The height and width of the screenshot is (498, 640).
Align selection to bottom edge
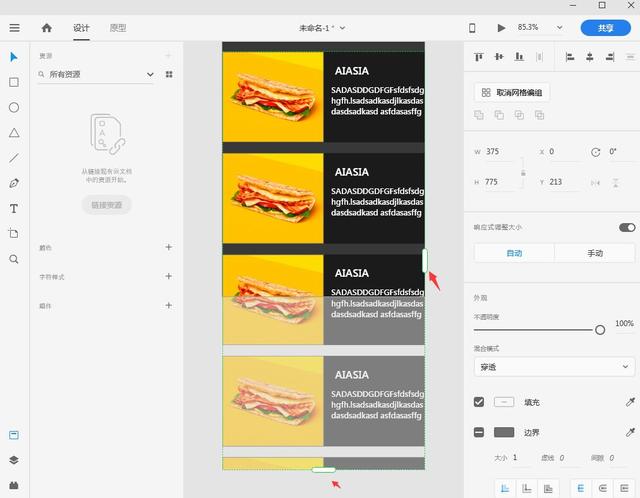click(x=519, y=57)
